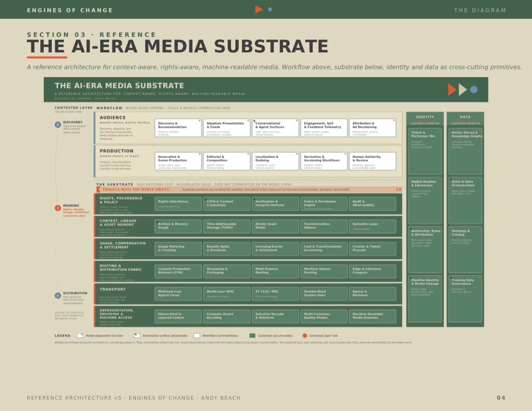Open the Multi-Essence Routing box
This screenshot has width=532, height=411.
(276, 271)
